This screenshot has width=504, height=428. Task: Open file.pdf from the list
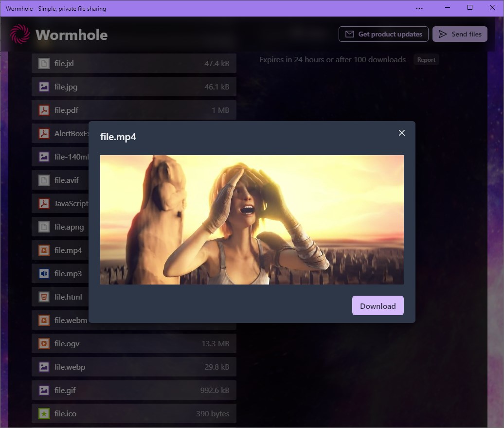(134, 110)
